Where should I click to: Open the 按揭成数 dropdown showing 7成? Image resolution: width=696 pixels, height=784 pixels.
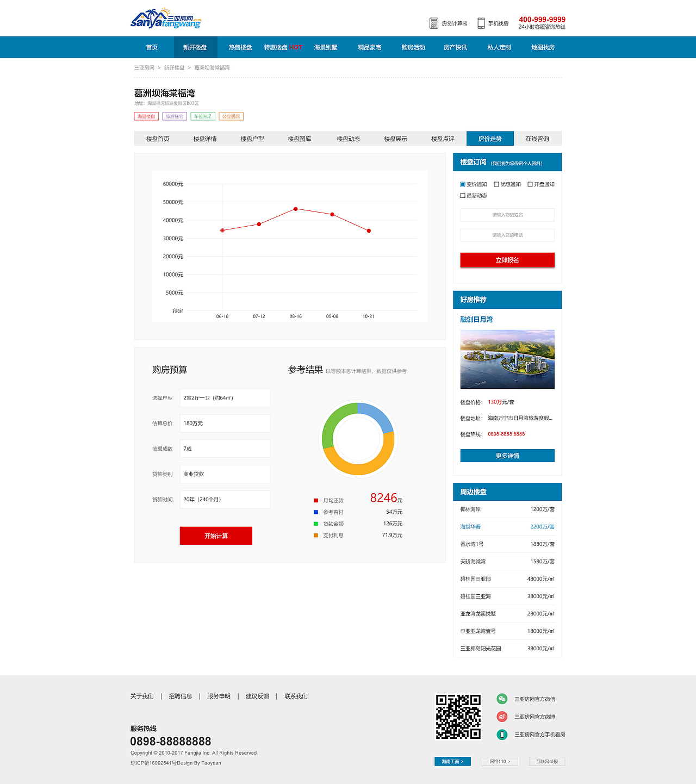click(225, 449)
